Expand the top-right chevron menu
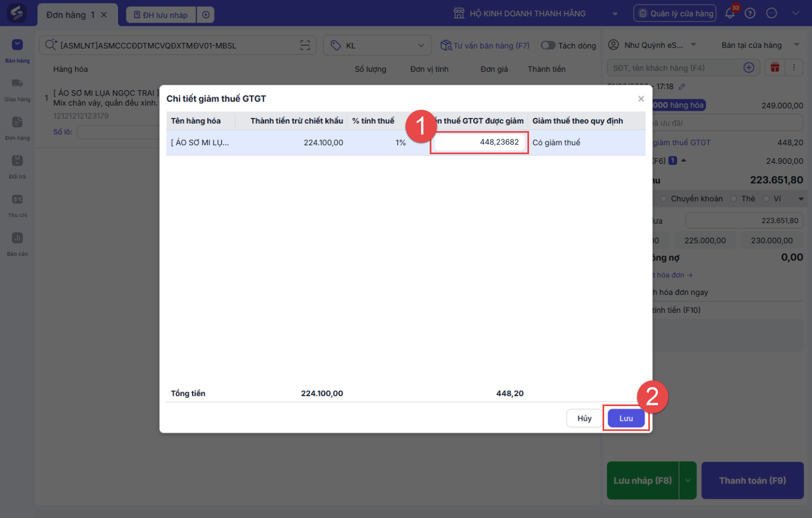 click(x=796, y=13)
